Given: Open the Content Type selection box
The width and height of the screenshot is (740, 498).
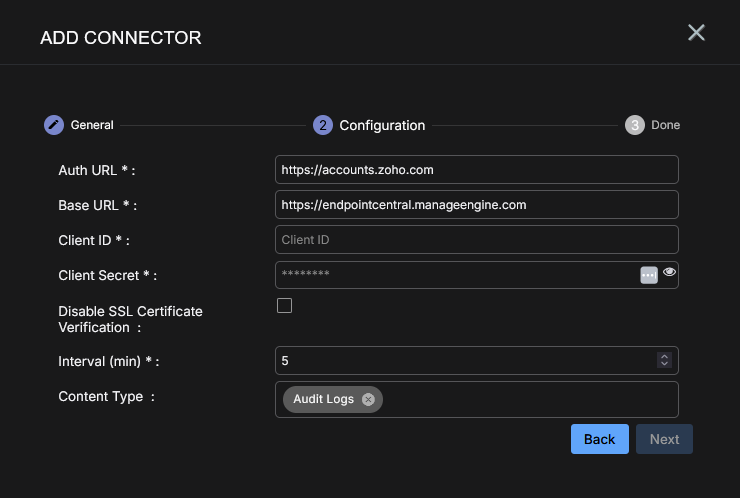Looking at the screenshot, I should [520, 399].
